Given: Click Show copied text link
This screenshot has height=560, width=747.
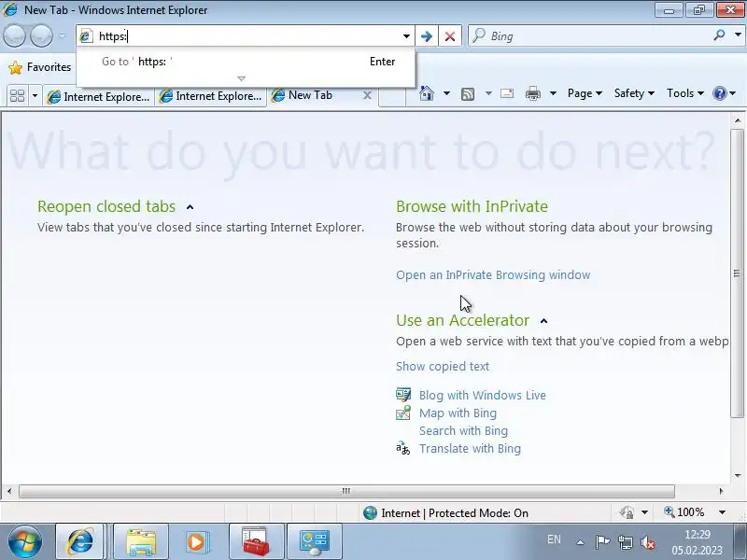Looking at the screenshot, I should pos(443,366).
